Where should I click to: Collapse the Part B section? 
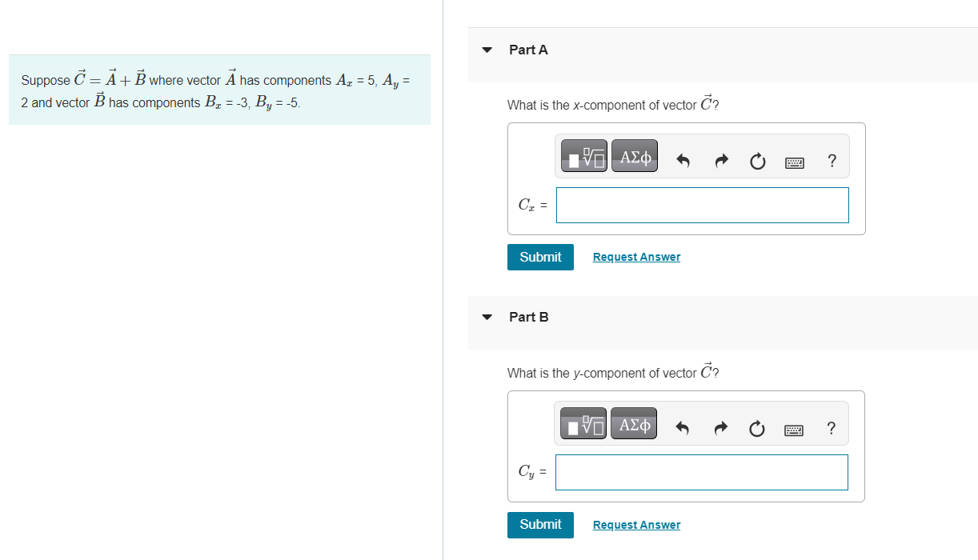click(x=487, y=317)
